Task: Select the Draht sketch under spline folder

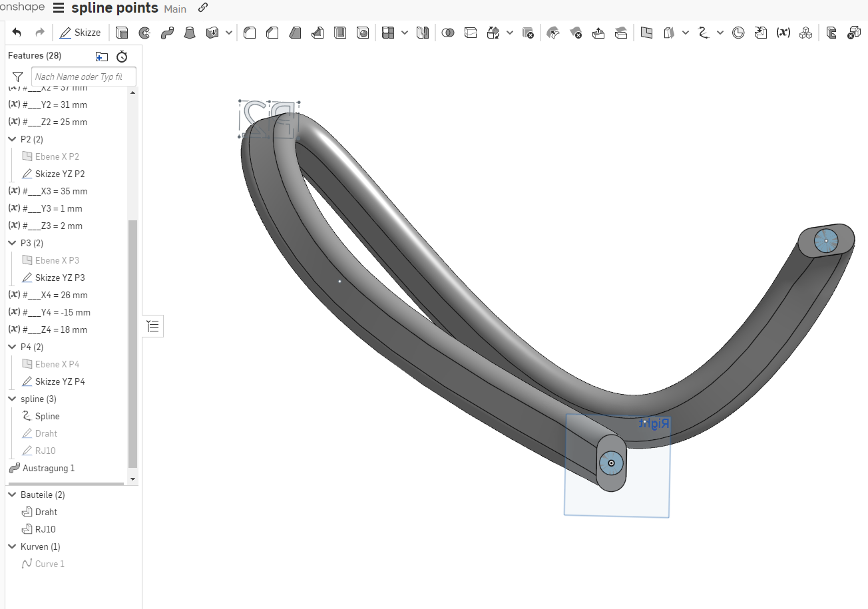Action: (46, 433)
